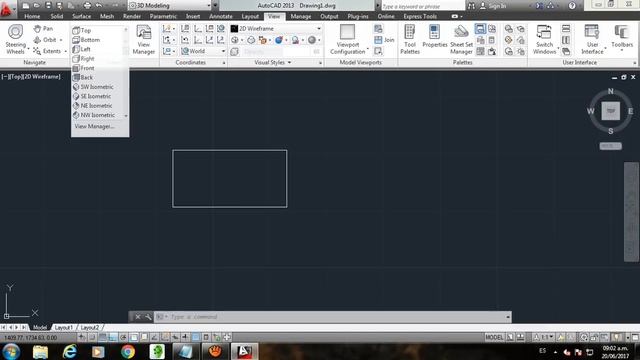The height and width of the screenshot is (360, 640).
Task: Click the Open folder icon in quick access
Action: coord(37,6)
